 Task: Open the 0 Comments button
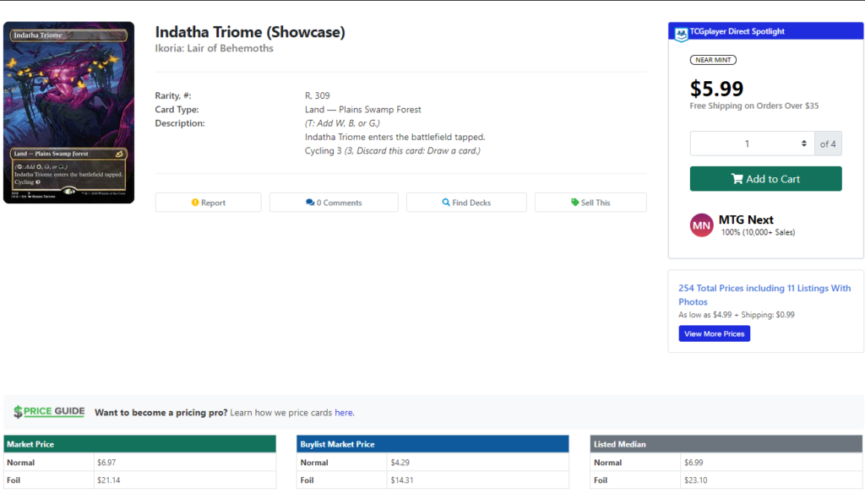point(334,203)
